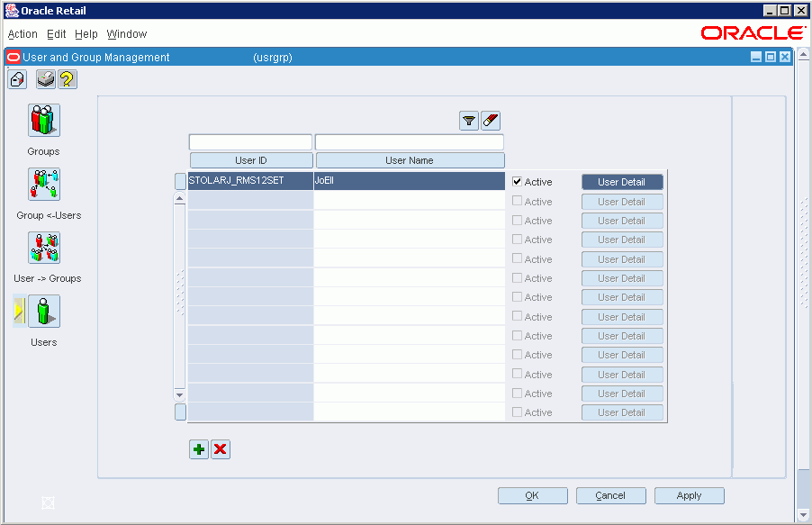Click the Cancel button
The width and height of the screenshot is (812, 525).
(611, 495)
